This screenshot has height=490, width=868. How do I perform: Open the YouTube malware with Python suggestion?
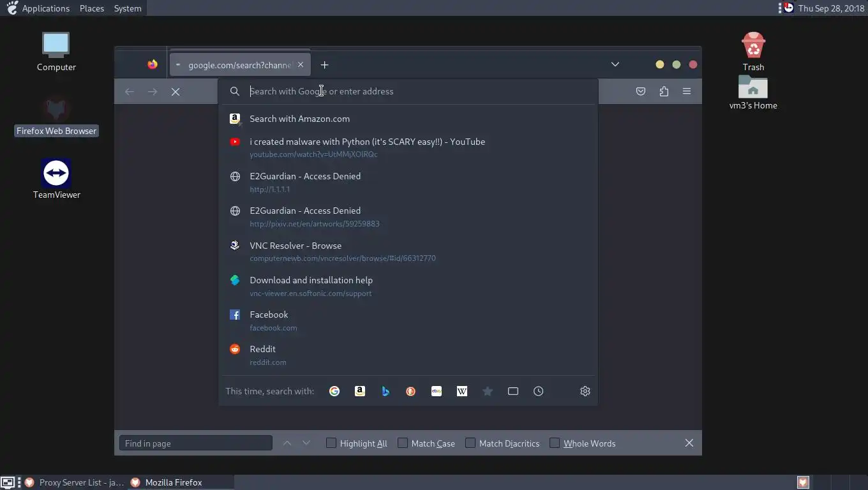[408, 147]
